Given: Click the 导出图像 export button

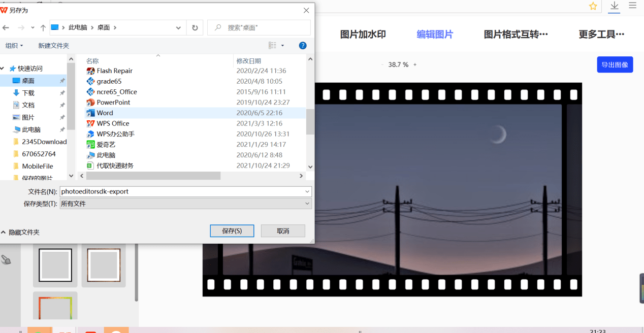Looking at the screenshot, I should click(615, 64).
